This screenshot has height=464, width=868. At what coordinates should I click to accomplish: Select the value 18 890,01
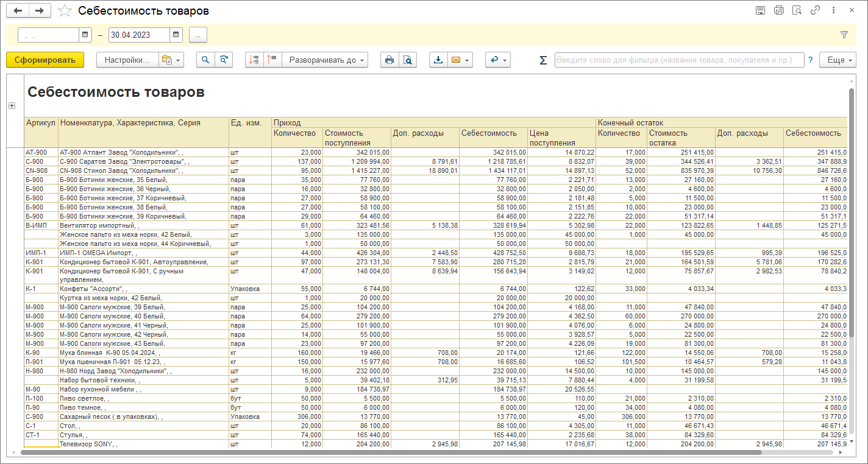pyautogui.click(x=425, y=170)
